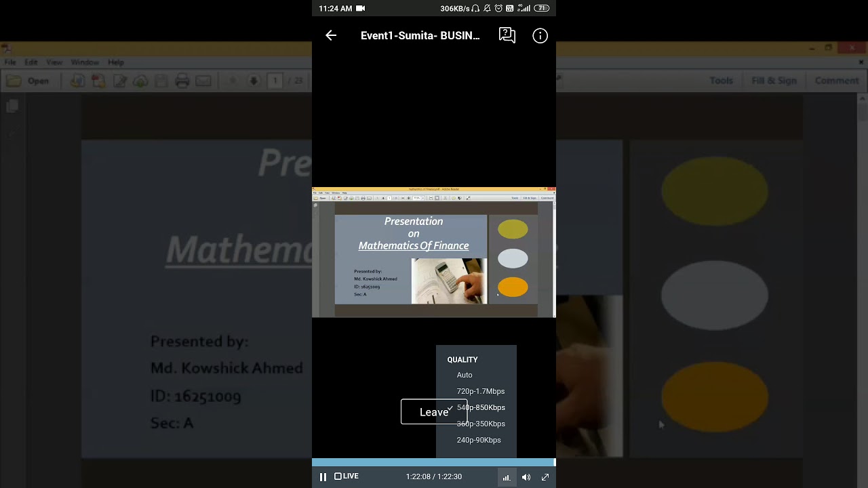Image resolution: width=868 pixels, height=488 pixels.
Task: Tap the 306KB/s network speed indicator
Action: pyautogui.click(x=455, y=8)
